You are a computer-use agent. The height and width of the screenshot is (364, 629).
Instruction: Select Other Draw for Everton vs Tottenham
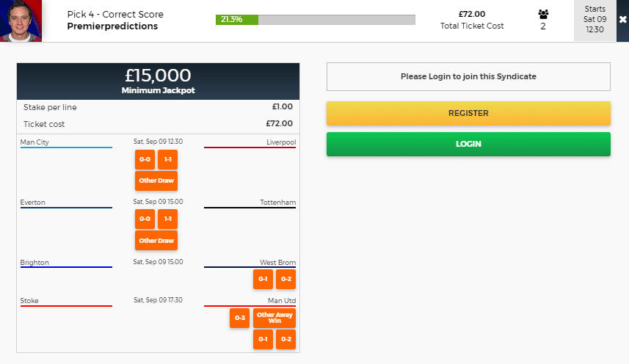tap(156, 240)
